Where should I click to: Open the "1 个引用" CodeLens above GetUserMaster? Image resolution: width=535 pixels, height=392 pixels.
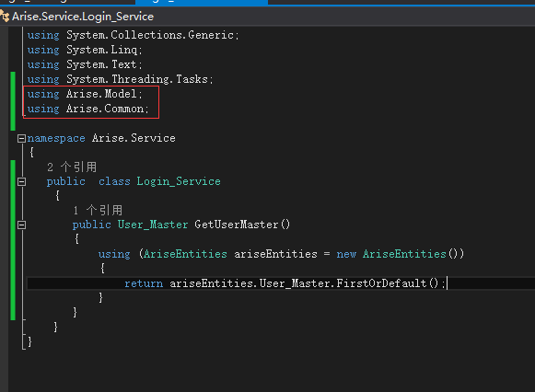pyautogui.click(x=98, y=211)
